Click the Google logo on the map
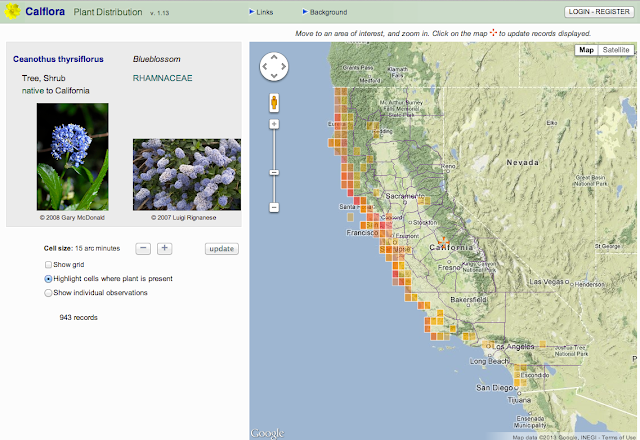The height and width of the screenshot is (440, 640). 267,433
